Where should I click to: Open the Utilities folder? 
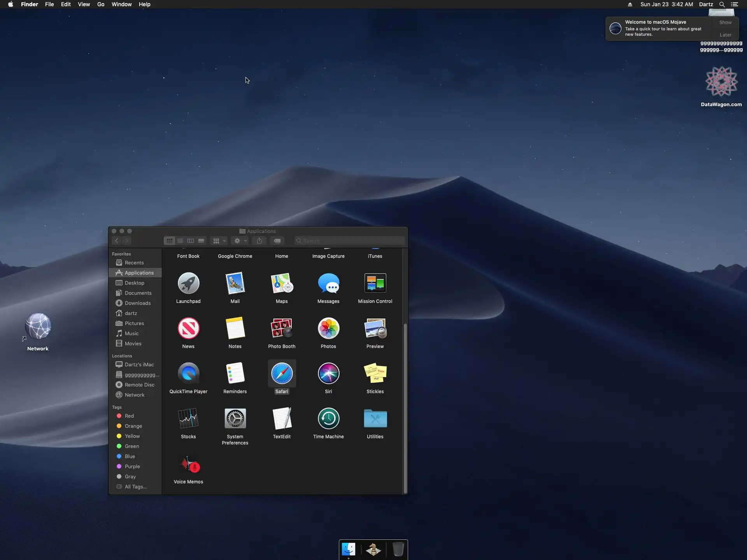(375, 419)
